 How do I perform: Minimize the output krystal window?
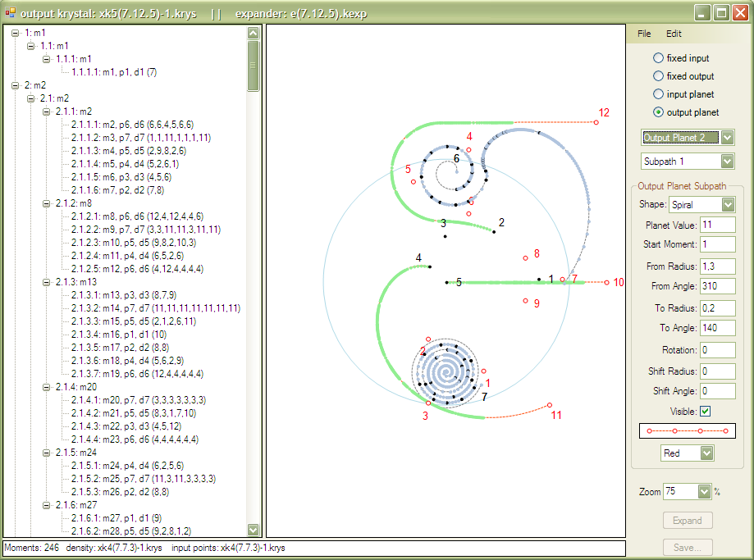[x=702, y=12]
